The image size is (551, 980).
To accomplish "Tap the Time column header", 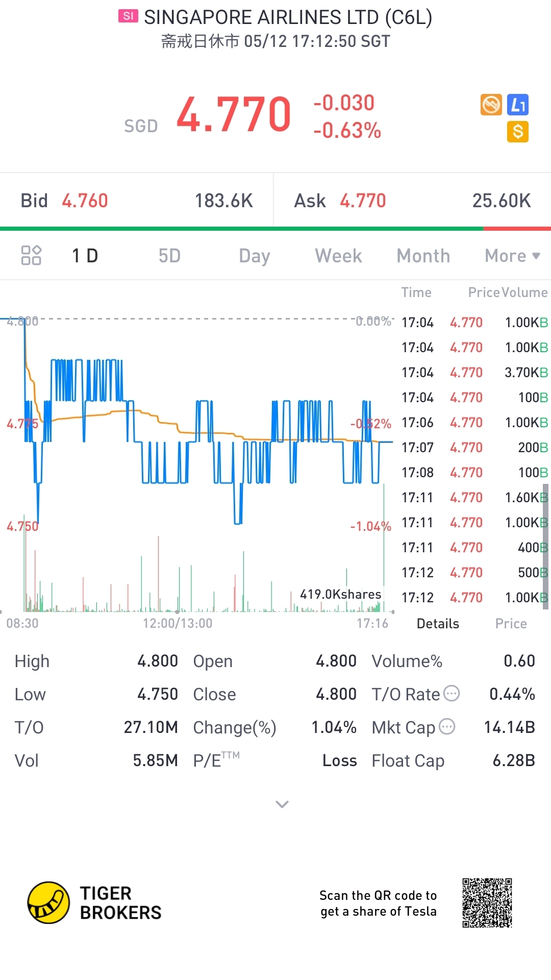I will click(x=416, y=292).
